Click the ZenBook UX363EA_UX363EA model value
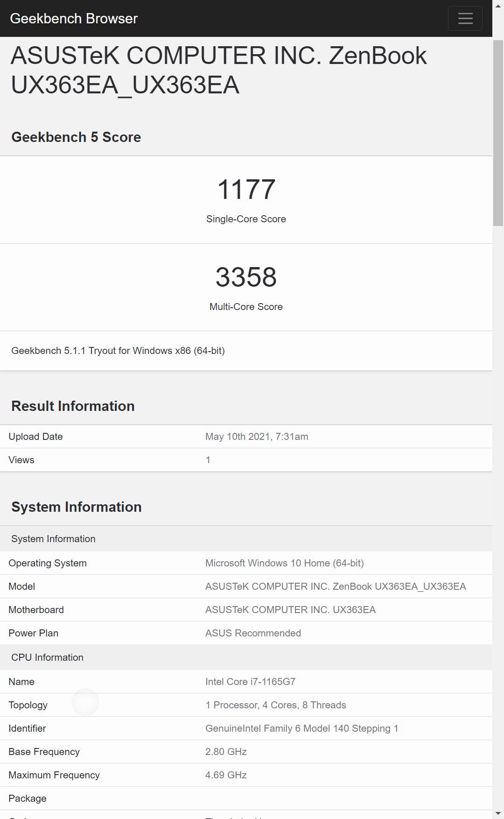504x819 pixels. [x=336, y=586]
